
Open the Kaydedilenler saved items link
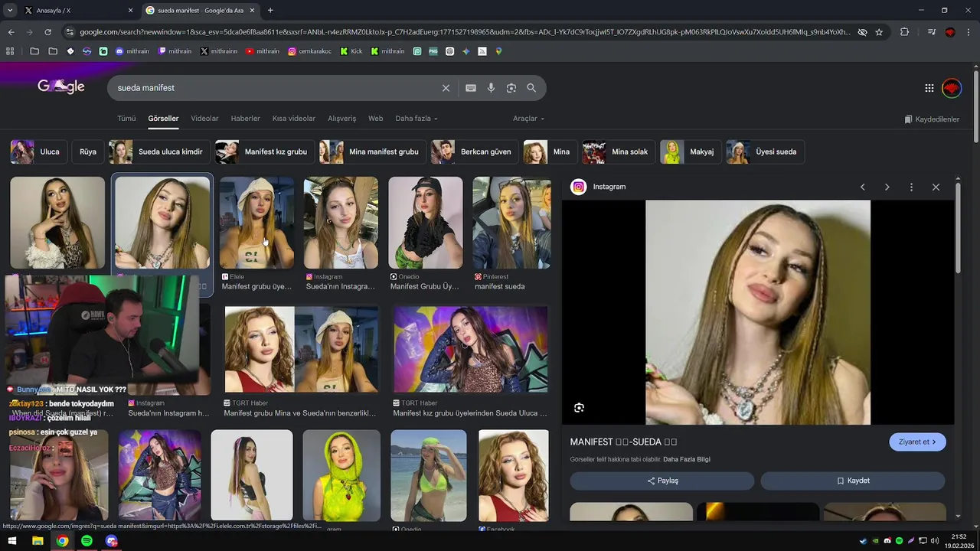pyautogui.click(x=932, y=119)
